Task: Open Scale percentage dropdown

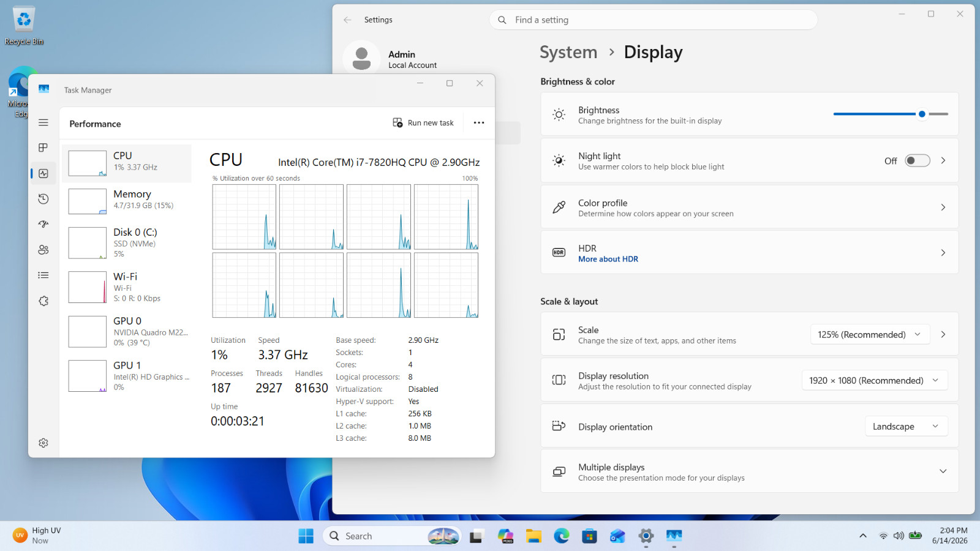Action: [x=870, y=334]
